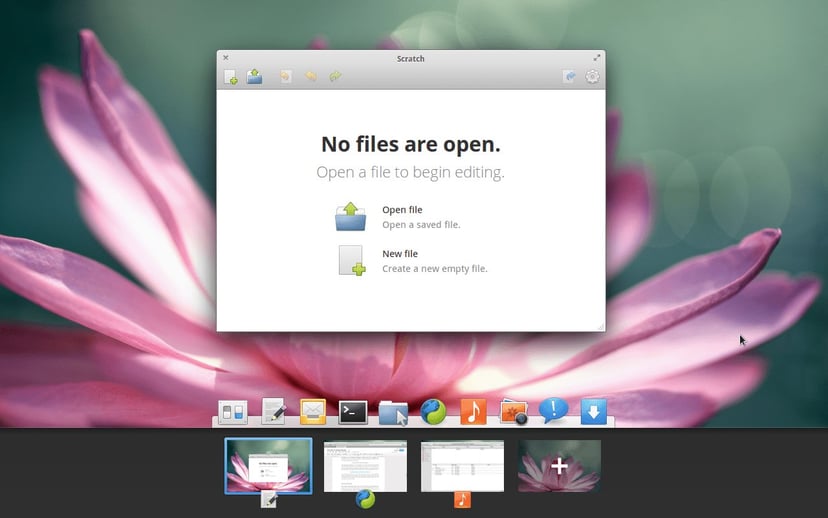Launch Scratch text editor from the dock
The height and width of the screenshot is (518, 828).
click(274, 411)
